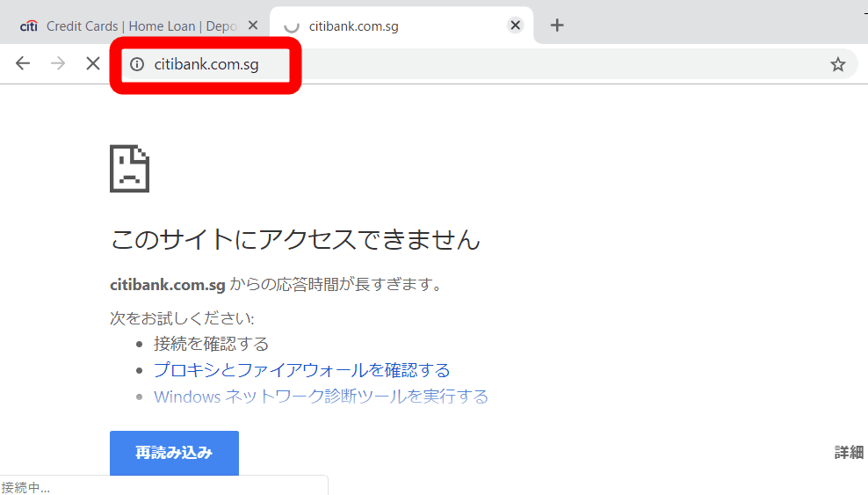868x495 pixels.
Task: Close the loading citibank.com.sg tab
Action: (516, 25)
